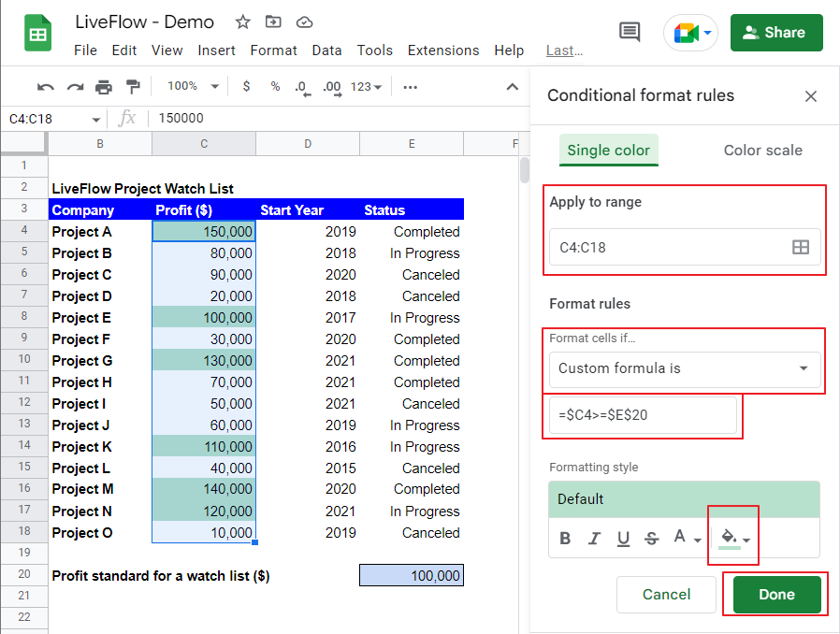Open the name box dropdown arrow
Viewport: 840px width, 634px height.
96,119
